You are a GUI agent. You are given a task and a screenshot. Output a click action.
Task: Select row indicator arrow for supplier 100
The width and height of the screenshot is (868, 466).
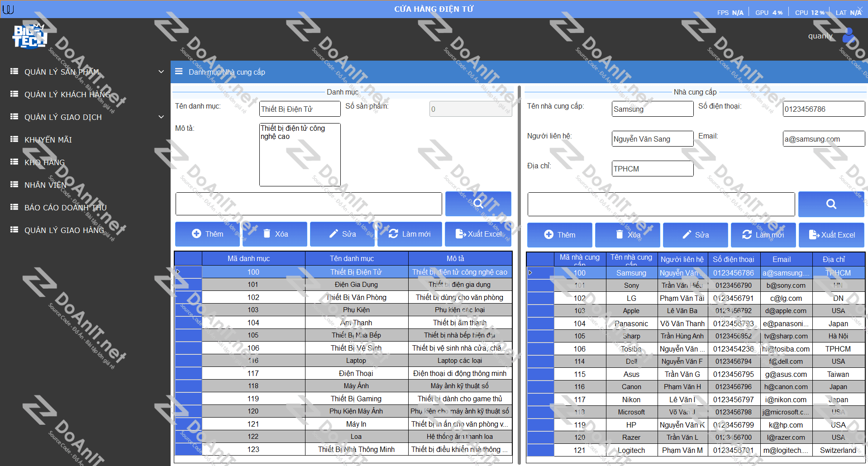point(530,273)
